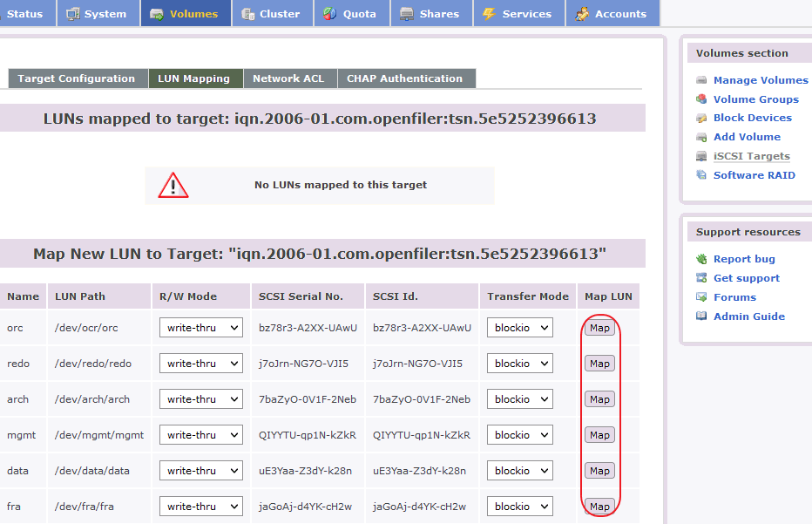The image size is (812, 524).
Task: Click the Software RAID icon
Action: tap(701, 175)
